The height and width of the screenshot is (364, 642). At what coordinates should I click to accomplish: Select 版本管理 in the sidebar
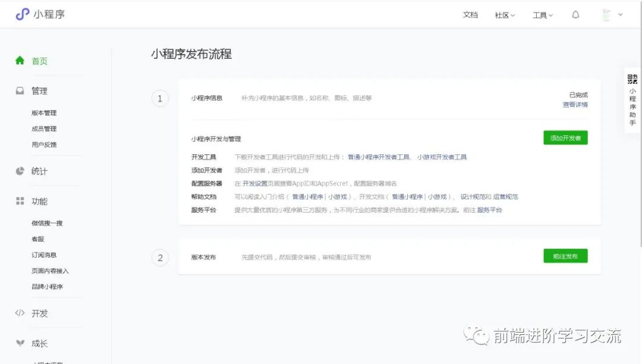44,113
